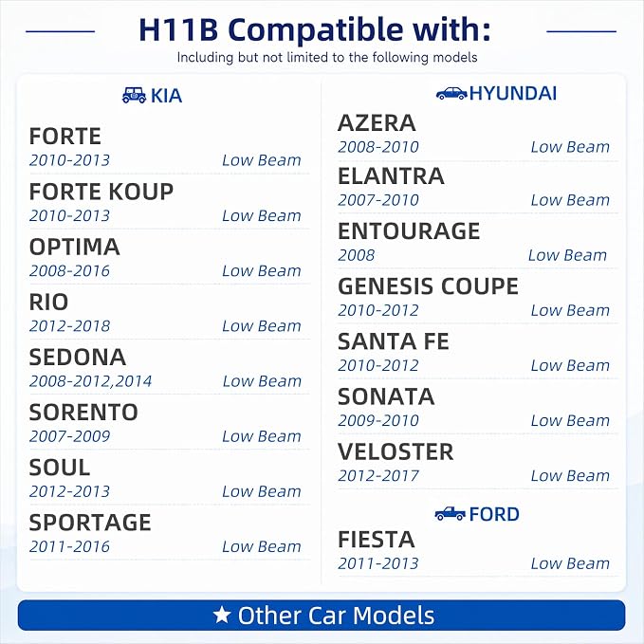Click the Hyundai sedan car icon
The image size is (644, 644).
(x=451, y=93)
